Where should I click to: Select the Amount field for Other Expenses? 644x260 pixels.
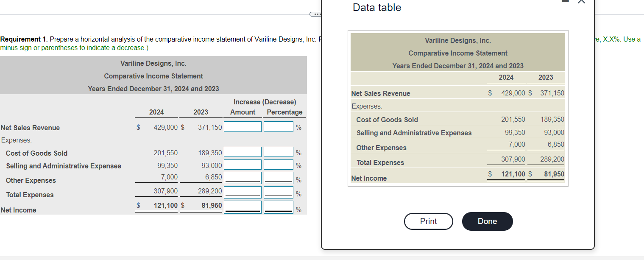click(243, 178)
